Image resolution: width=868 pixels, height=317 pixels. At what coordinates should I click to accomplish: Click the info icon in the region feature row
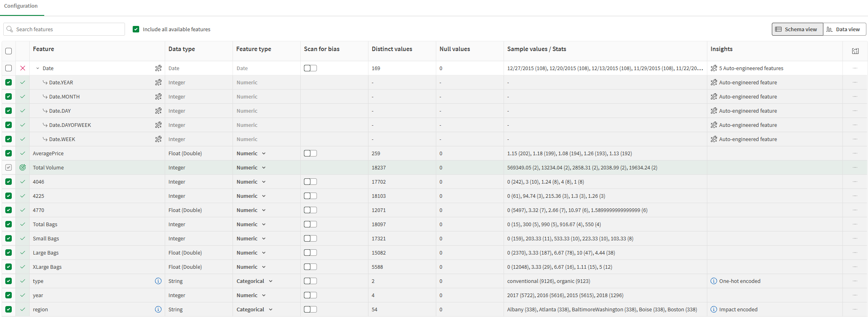tap(158, 309)
